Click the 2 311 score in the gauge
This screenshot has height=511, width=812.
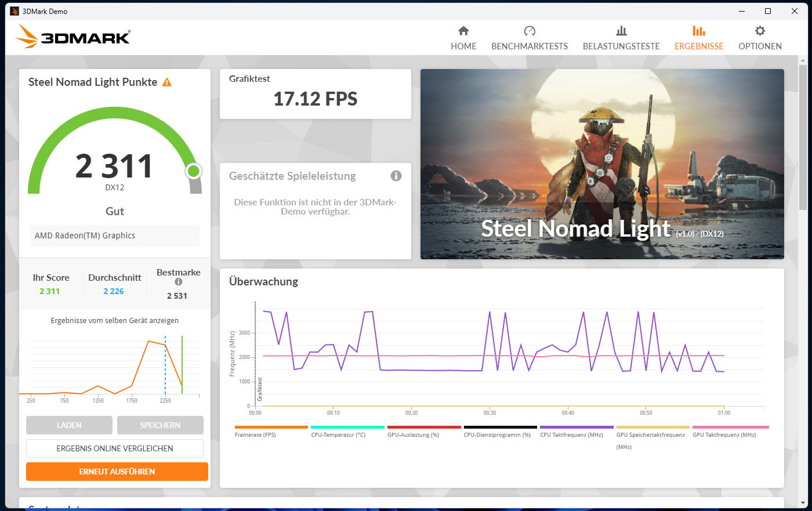(114, 166)
